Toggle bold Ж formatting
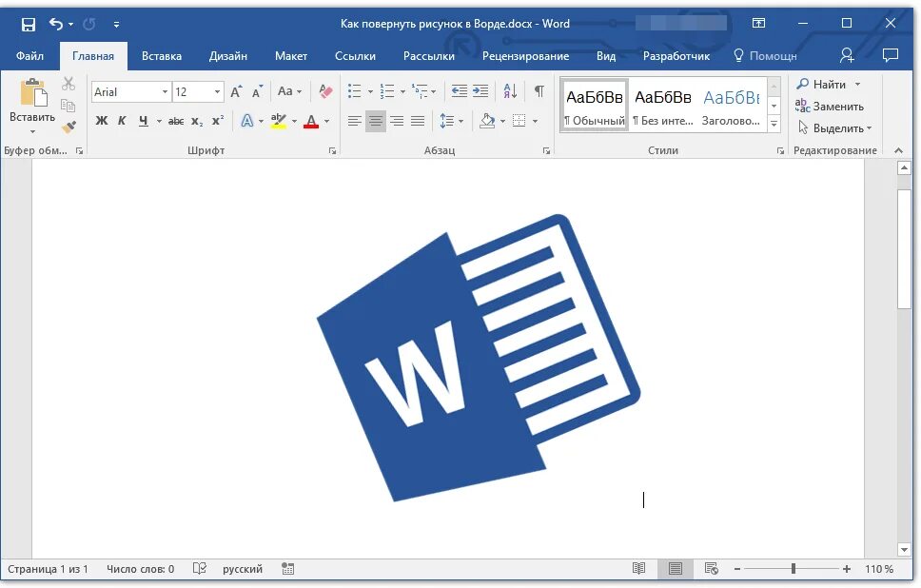Viewport: 921px width, 588px height. 102,121
